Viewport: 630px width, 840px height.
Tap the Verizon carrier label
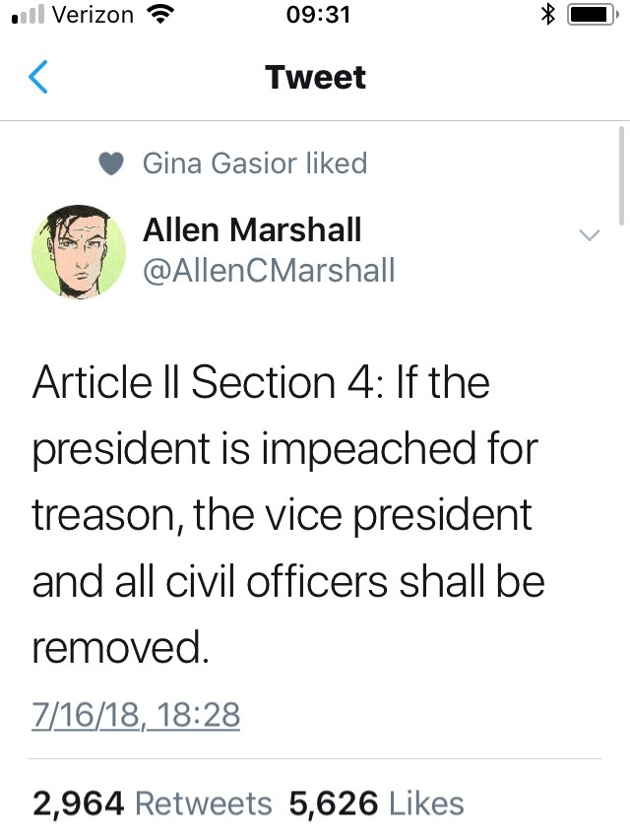pyautogui.click(x=92, y=15)
